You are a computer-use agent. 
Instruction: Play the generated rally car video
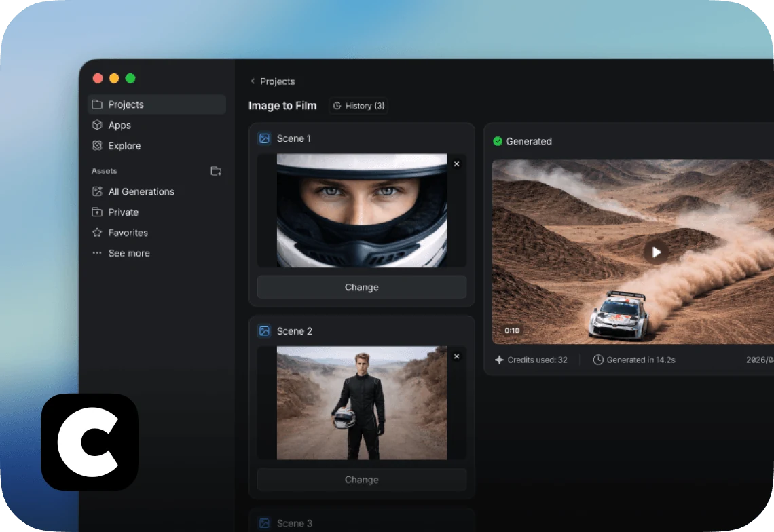(656, 252)
